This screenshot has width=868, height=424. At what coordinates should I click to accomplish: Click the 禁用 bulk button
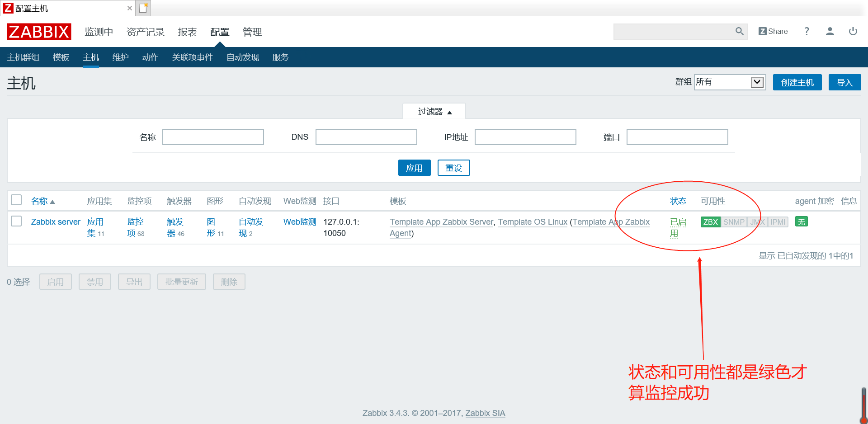click(95, 282)
